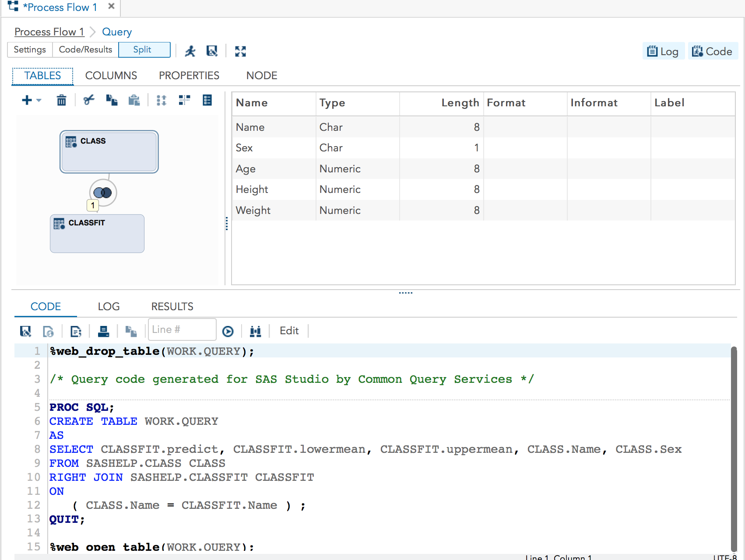This screenshot has height=560, width=745.
Task: Follow the Process Flow 1 breadcrumb link
Action: coord(49,32)
